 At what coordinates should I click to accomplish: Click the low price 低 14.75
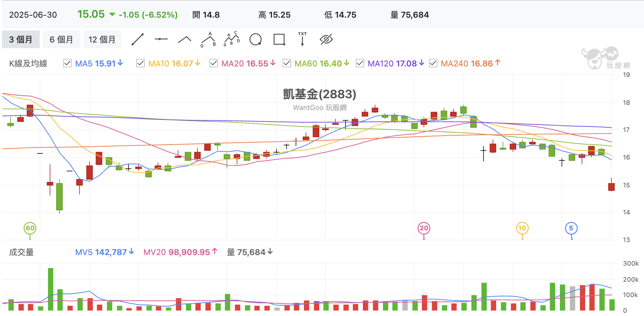[340, 15]
